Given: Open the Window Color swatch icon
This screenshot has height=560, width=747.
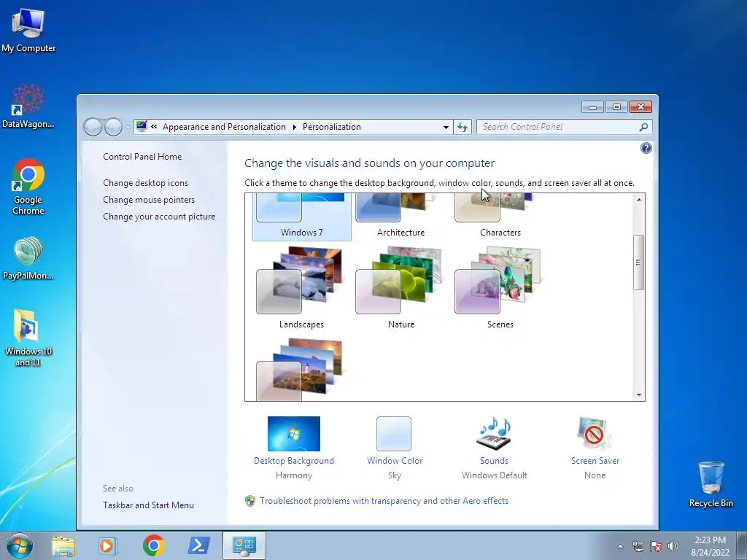Looking at the screenshot, I should tap(394, 434).
